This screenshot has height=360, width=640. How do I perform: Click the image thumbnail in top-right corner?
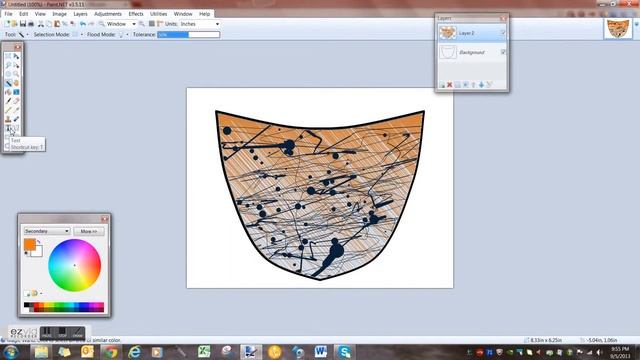coord(618,29)
